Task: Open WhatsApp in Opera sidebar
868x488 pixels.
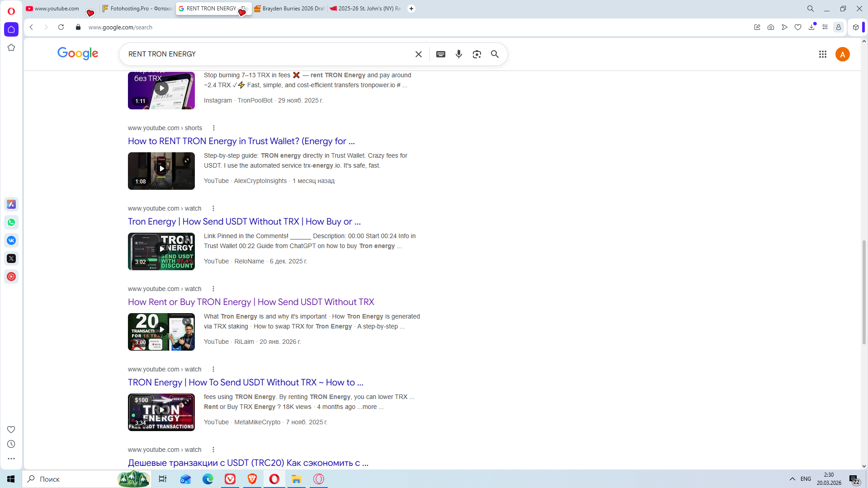Action: click(11, 222)
